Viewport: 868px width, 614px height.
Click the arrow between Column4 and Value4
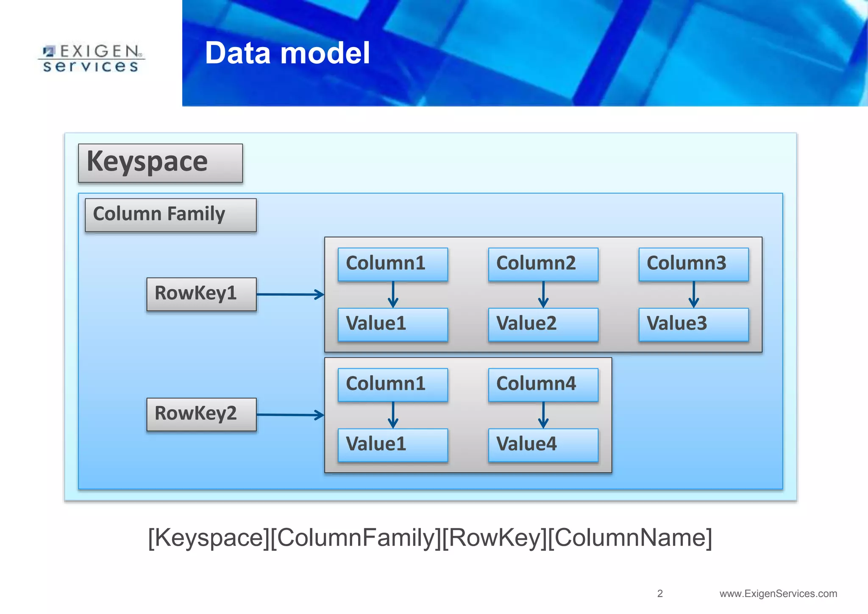coord(543,415)
